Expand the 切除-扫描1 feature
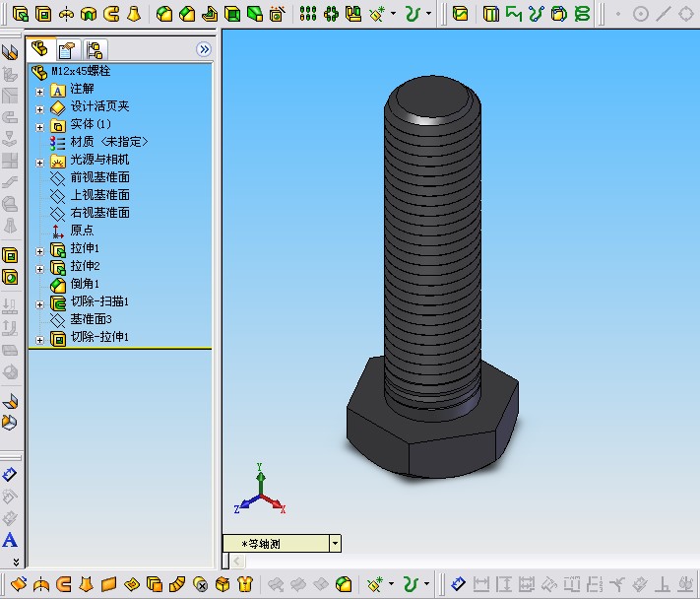Viewport: 700px width, 599px height. click(39, 304)
